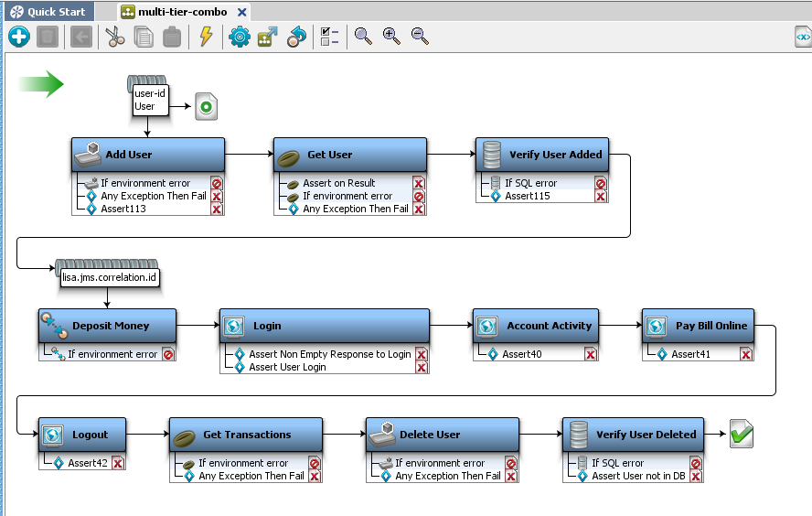
Task: Click the green checkmark end step icon
Action: (742, 435)
